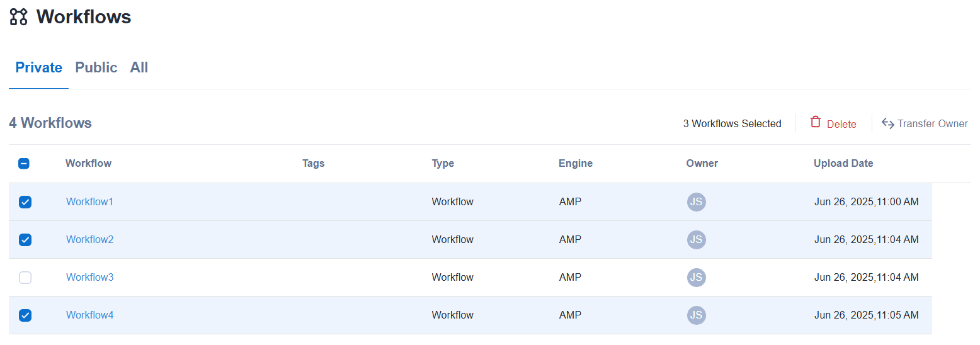Screen dimensions: 980x345
Task: Uncheck the Workflow1 row checkbox
Action: [25, 202]
